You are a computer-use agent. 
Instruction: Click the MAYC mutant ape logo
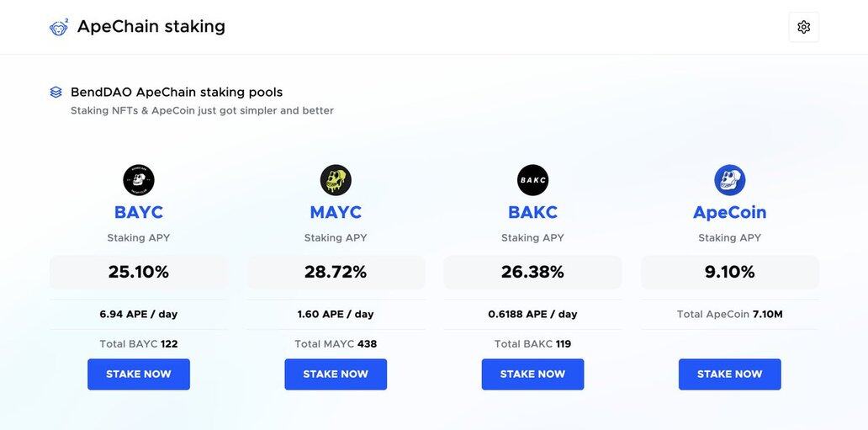click(336, 180)
